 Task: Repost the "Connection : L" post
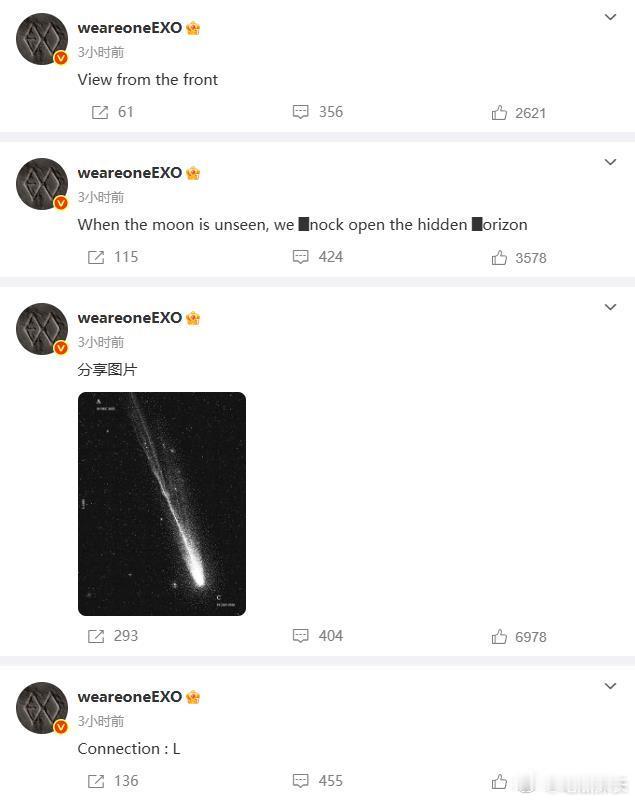pos(112,781)
